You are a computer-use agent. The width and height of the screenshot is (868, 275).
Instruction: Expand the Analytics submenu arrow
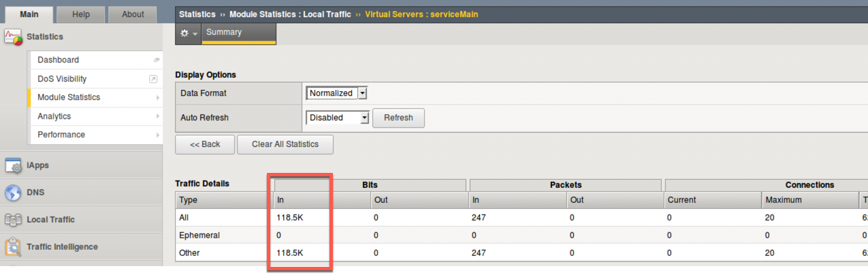pyautogui.click(x=157, y=116)
